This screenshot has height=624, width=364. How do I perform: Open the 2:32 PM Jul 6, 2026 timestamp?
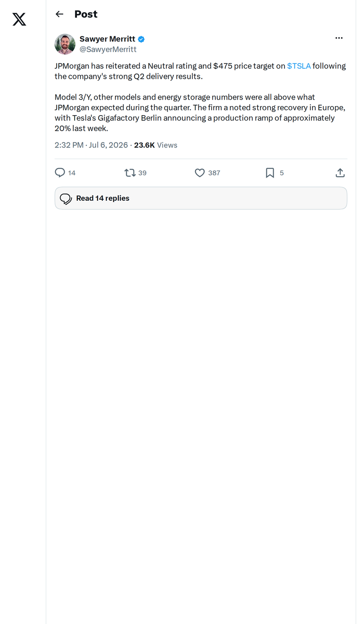click(91, 145)
